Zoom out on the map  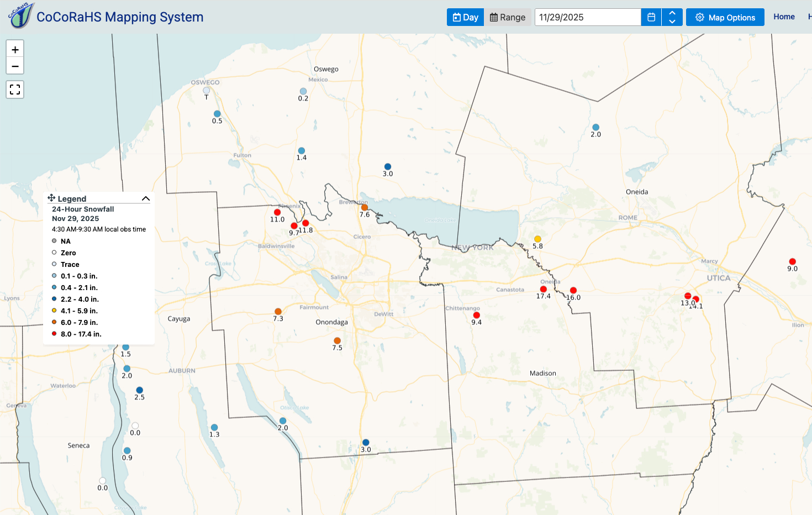coord(15,66)
